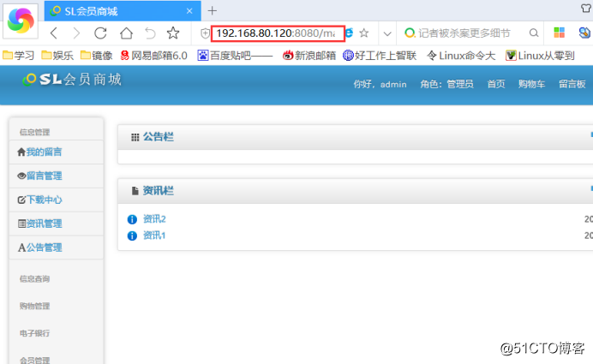Viewport: 593px width, 364px height.
Task: Open 购物车 in the top navigation
Action: click(x=531, y=84)
